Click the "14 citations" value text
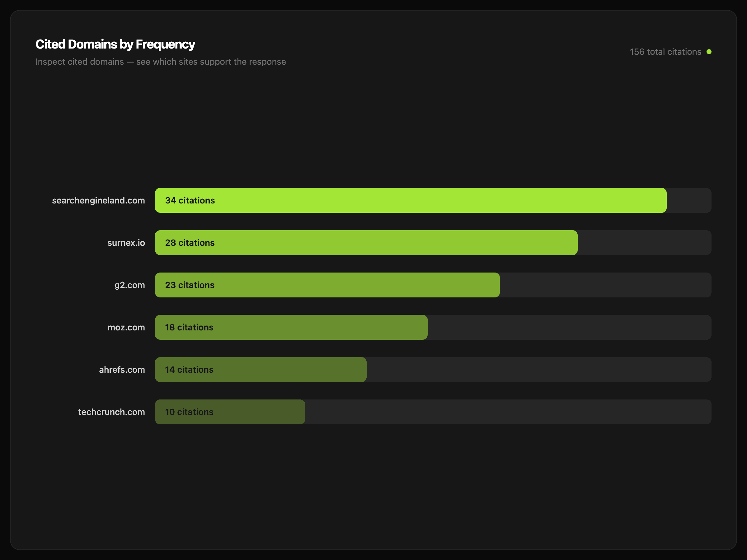Image resolution: width=747 pixels, height=560 pixels. [189, 370]
